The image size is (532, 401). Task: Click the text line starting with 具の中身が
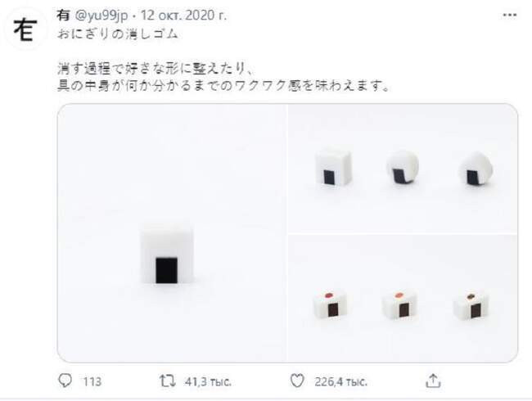point(223,85)
